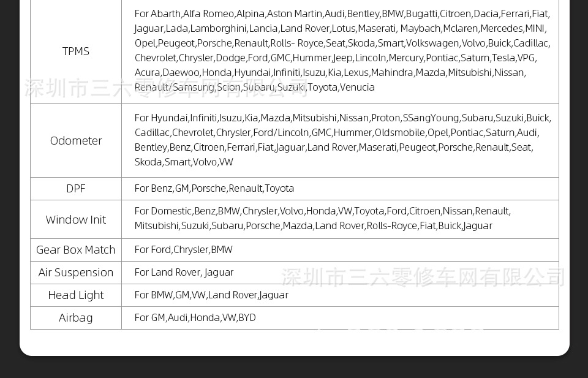588x378 pixels.
Task: Click the Gear Box Match label
Action: 76,250
